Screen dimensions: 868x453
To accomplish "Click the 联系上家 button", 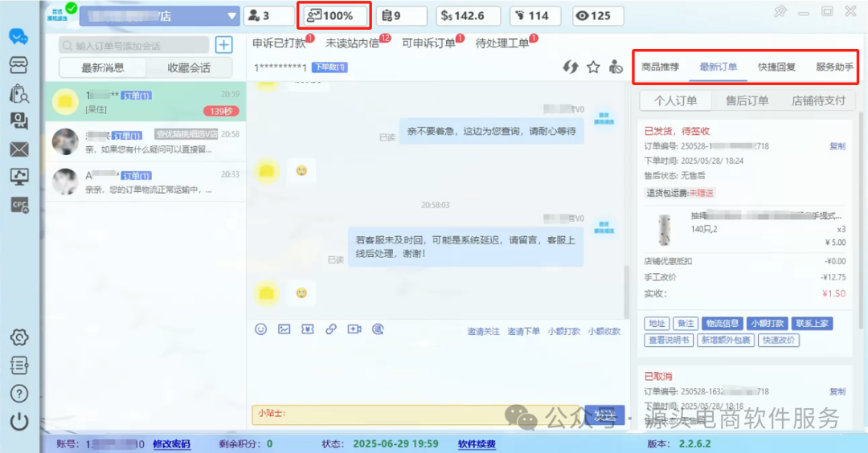I will click(x=812, y=324).
